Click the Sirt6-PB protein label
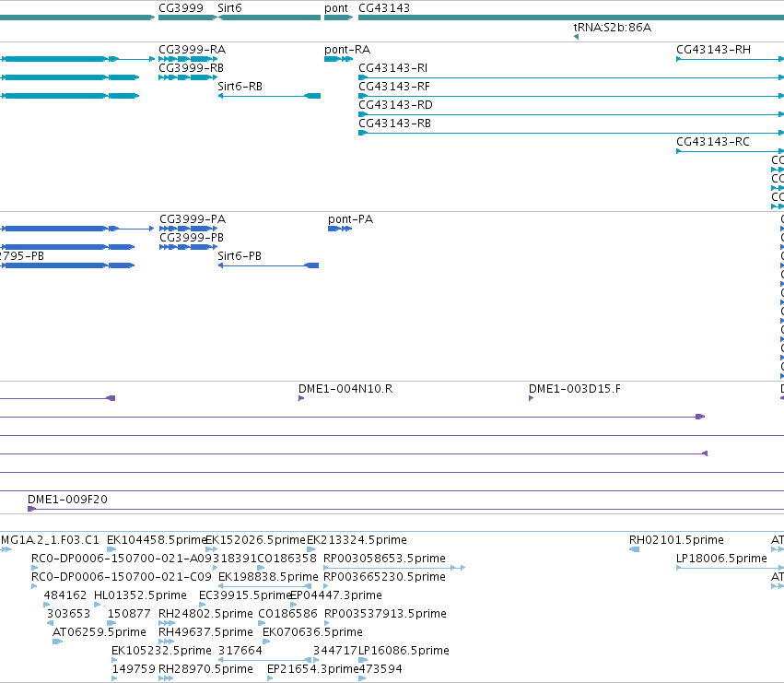Screen dimensions: 784x683 240,256
